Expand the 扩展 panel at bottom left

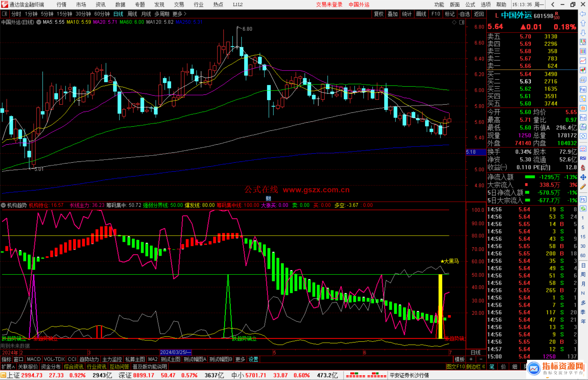pos(8,367)
